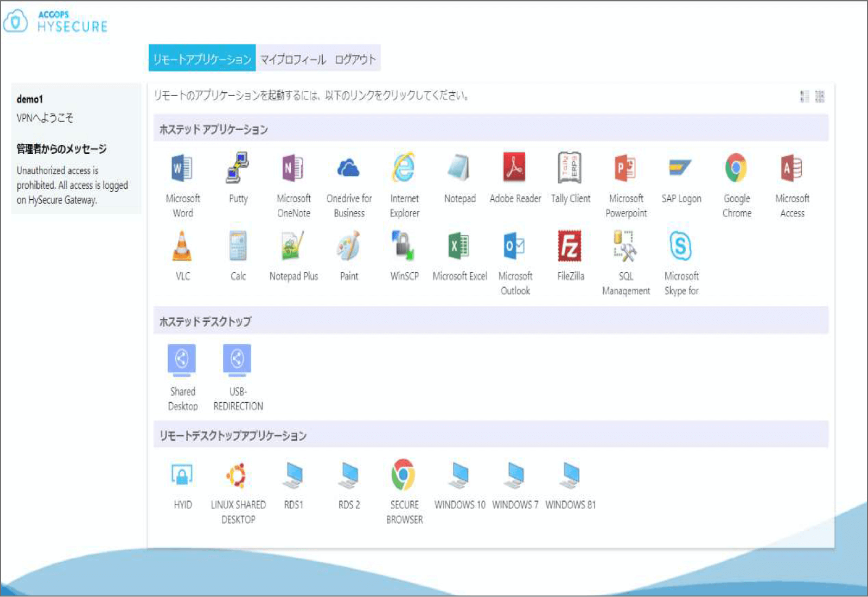
Task: Open the USB-REDIRECTION desktop
Action: (238, 360)
